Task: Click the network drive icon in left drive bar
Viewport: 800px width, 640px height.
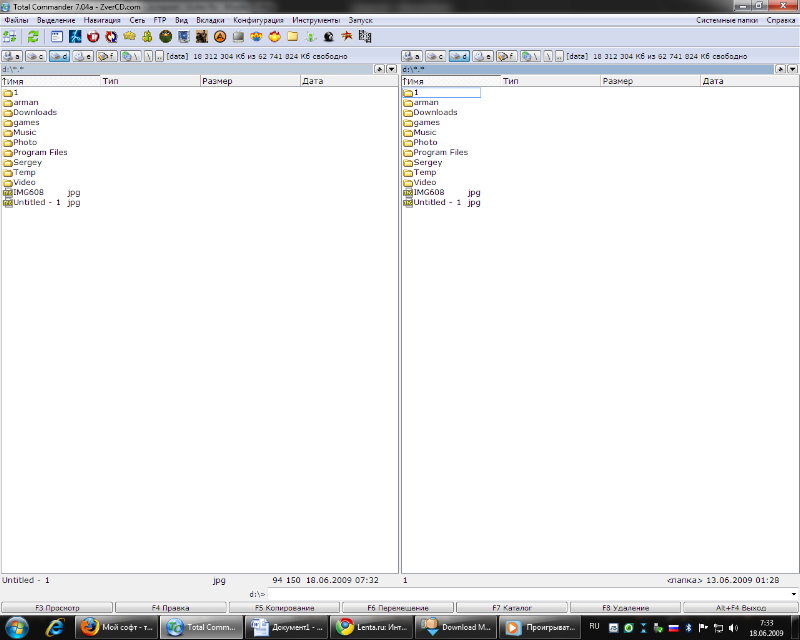Action: 130,57
